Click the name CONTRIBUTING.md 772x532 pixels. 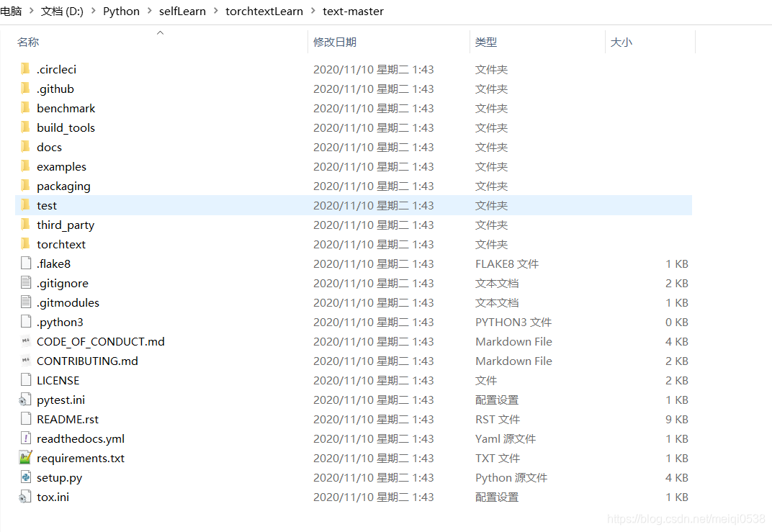tap(87, 361)
